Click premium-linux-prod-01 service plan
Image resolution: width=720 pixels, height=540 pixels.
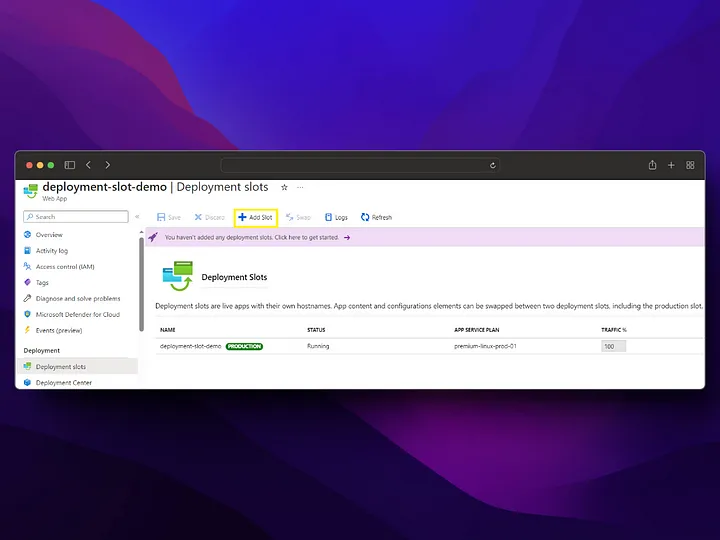485,346
